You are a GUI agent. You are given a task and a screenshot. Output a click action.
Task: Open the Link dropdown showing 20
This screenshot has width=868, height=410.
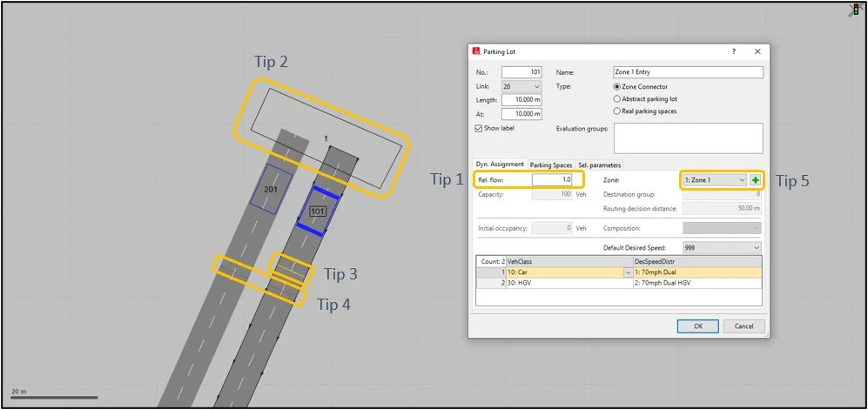click(521, 87)
